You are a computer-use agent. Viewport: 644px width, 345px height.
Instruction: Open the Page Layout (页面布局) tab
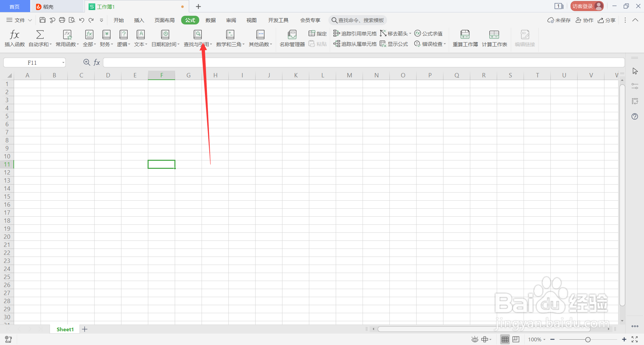(164, 20)
